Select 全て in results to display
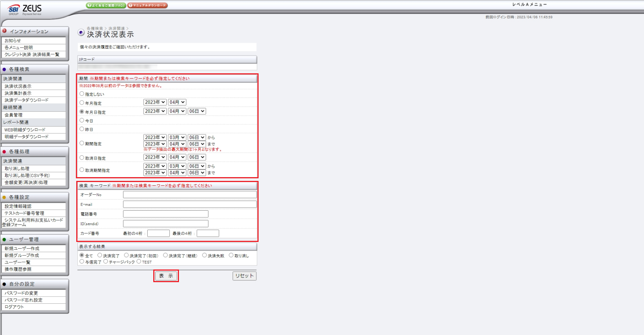 82,255
